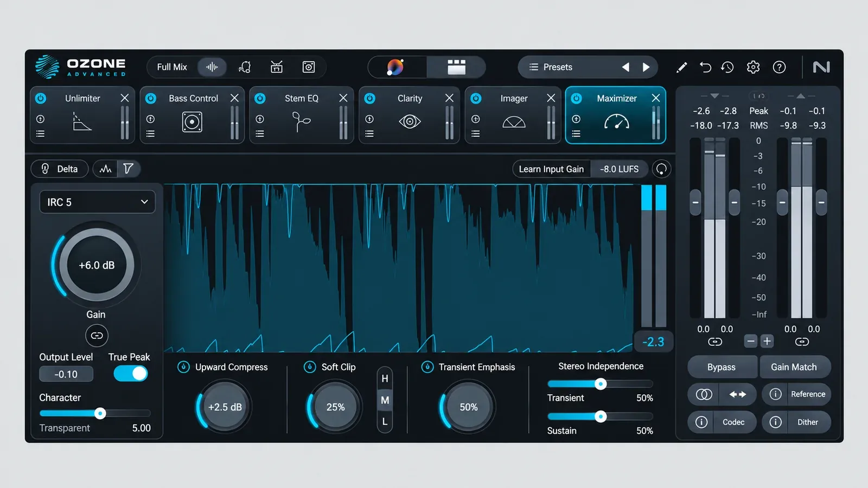Select the waveform icon next to Full Mix
This screenshot has width=868, height=488.
[212, 67]
